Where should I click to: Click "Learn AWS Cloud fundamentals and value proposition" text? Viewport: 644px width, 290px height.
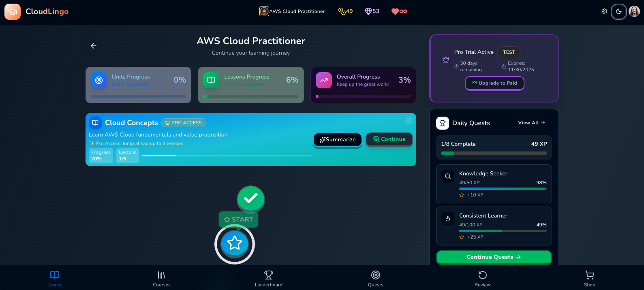(158, 135)
